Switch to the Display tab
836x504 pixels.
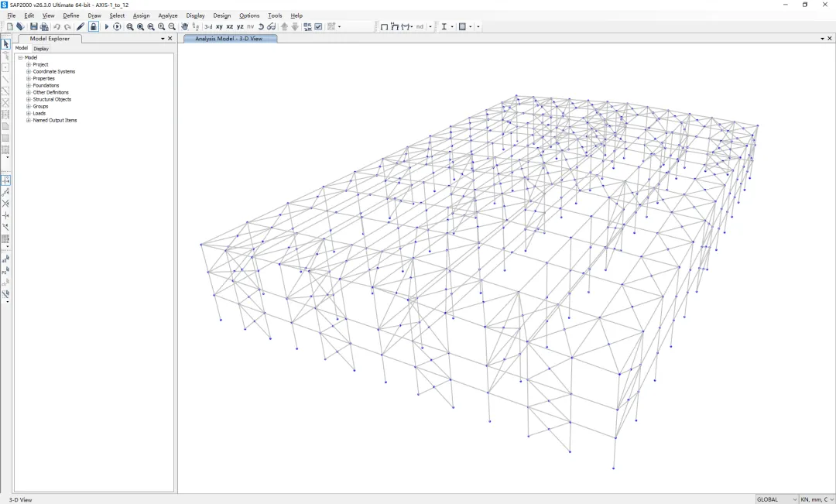40,48
